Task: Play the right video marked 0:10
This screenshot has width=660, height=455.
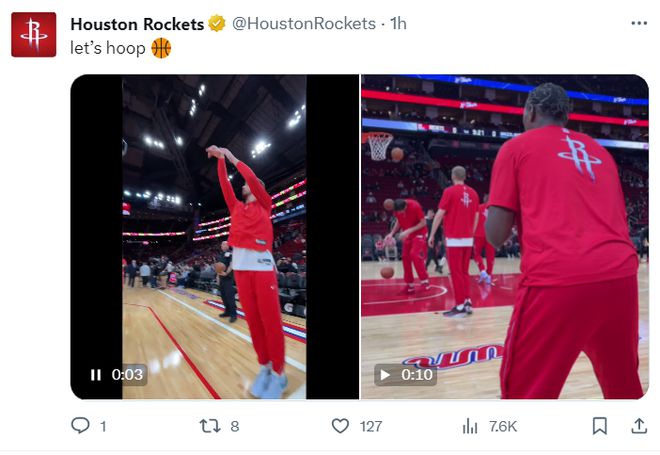Action: point(385,375)
